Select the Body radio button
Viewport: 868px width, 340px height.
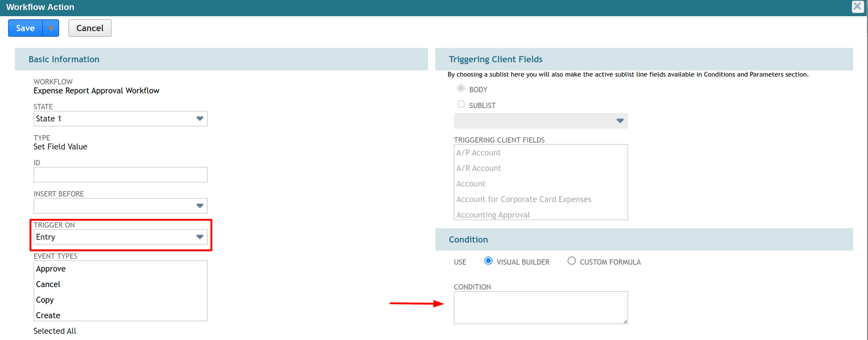pos(461,89)
